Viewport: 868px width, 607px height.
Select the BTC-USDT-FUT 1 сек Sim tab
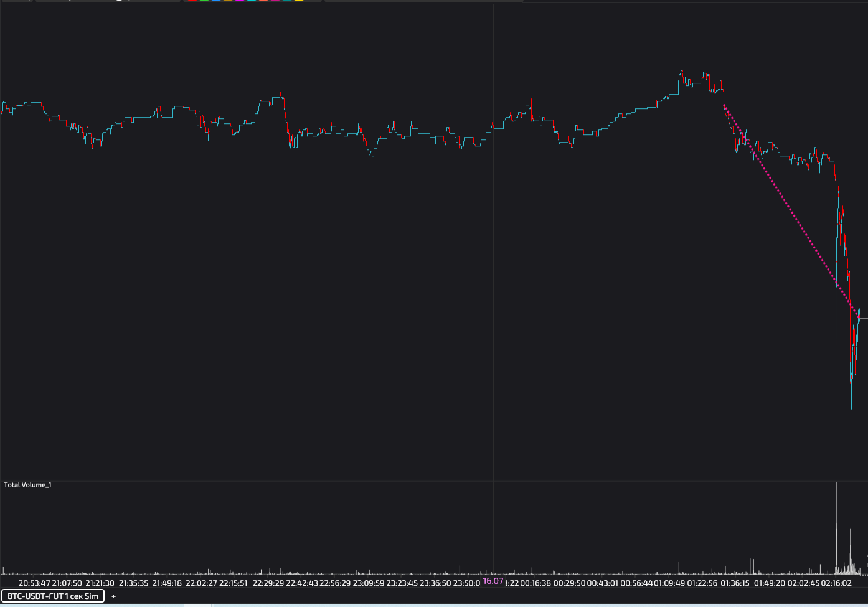53,596
